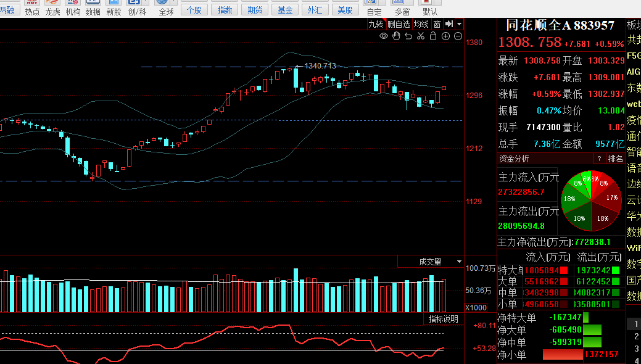The height and width of the screenshot is (364, 641).
Task: Switch to the 个股 tab
Action: [194, 9]
